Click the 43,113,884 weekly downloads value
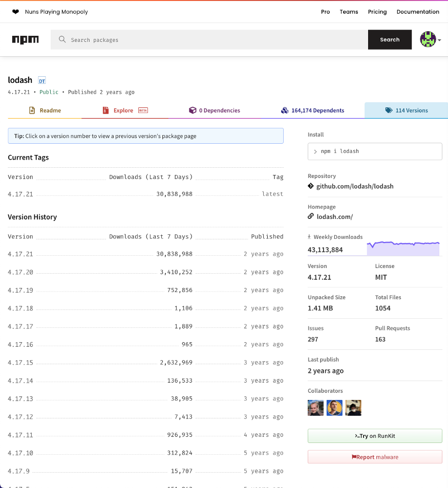This screenshot has height=488, width=448. (x=325, y=250)
